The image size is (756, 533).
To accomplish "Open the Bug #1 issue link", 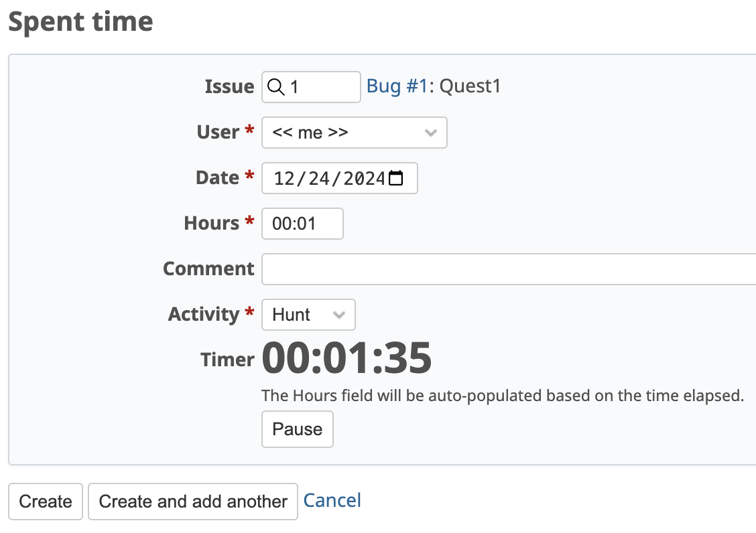I will pos(397,86).
